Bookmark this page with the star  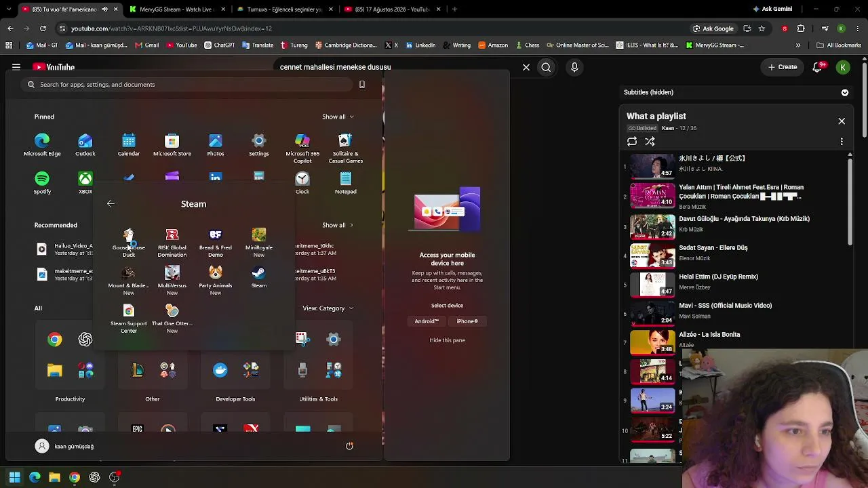coord(762,28)
